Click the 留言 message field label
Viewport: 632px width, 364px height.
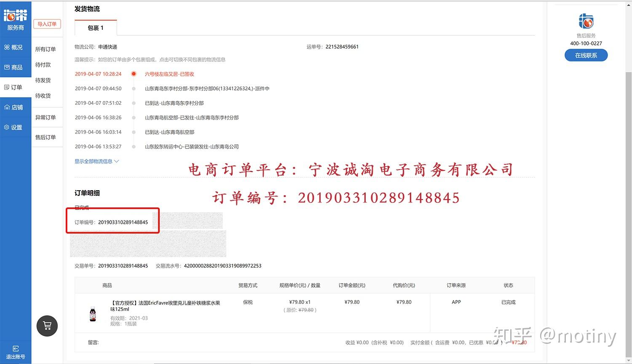[93, 343]
